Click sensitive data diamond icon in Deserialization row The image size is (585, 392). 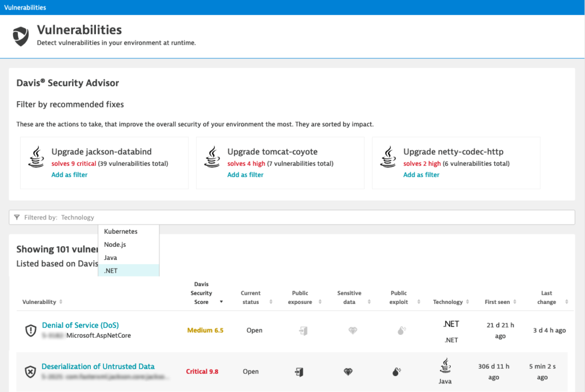(348, 372)
